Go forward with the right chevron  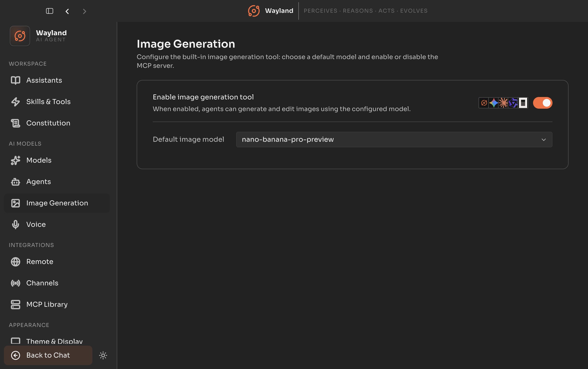coord(84,11)
